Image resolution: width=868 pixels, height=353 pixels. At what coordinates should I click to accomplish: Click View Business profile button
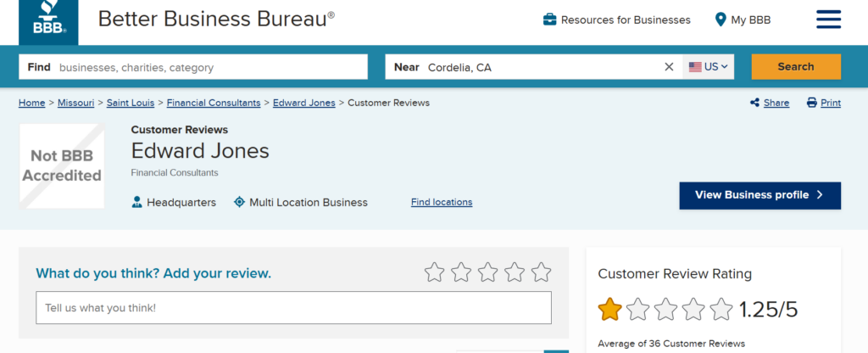760,195
